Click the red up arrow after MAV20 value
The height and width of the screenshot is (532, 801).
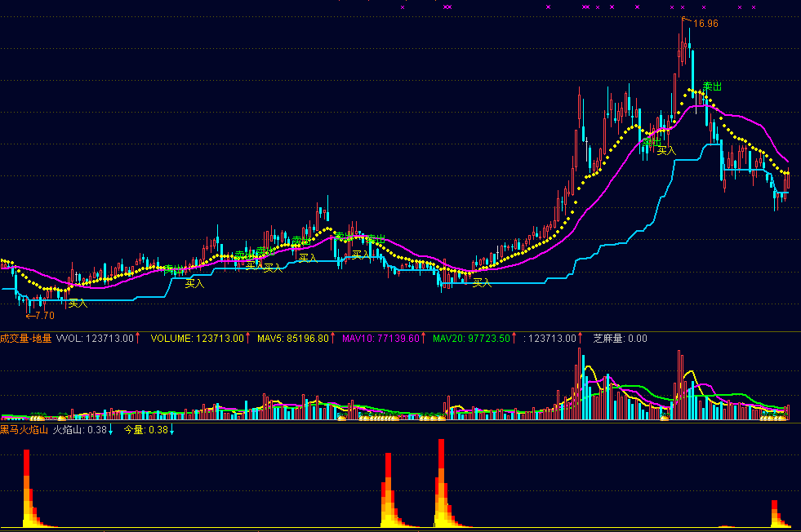[514, 338]
